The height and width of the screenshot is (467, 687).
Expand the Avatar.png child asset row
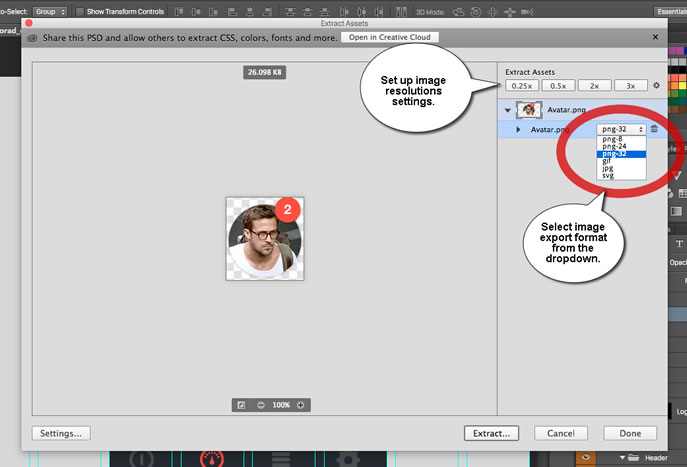click(x=518, y=129)
